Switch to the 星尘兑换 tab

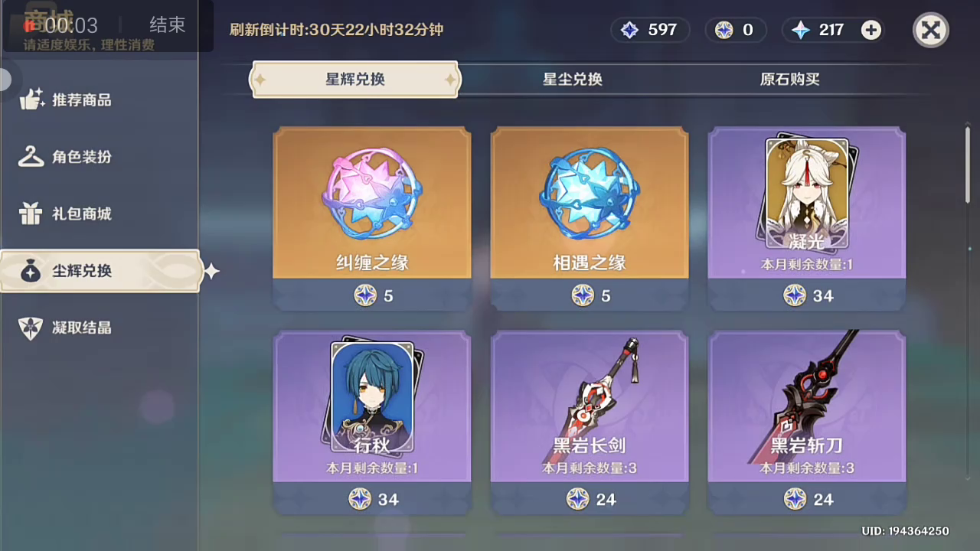(573, 80)
